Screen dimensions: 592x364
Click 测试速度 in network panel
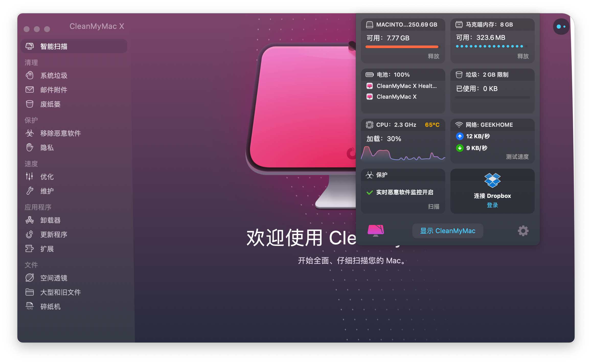[517, 157]
